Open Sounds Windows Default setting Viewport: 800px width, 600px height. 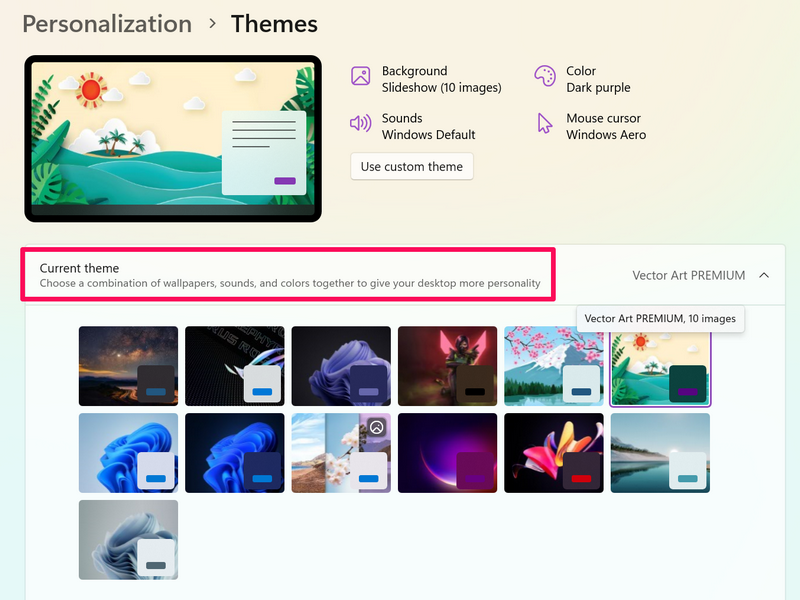click(428, 127)
